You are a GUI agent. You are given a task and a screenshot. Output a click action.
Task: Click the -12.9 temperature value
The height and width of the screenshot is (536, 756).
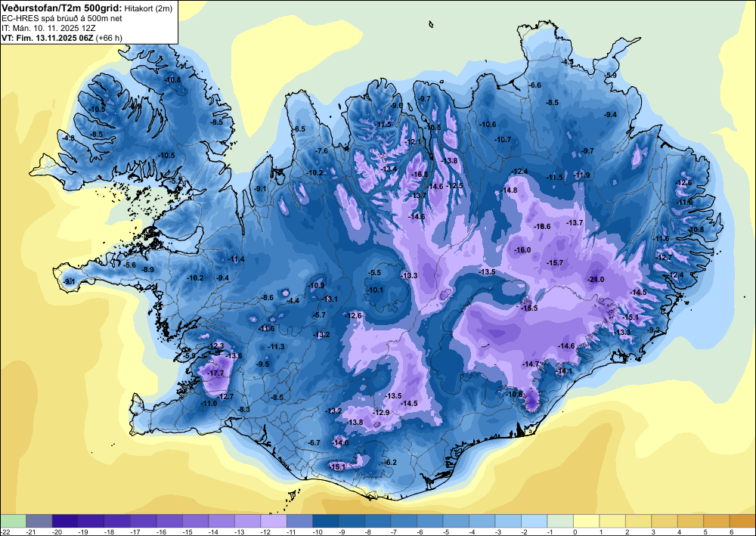[381, 412]
